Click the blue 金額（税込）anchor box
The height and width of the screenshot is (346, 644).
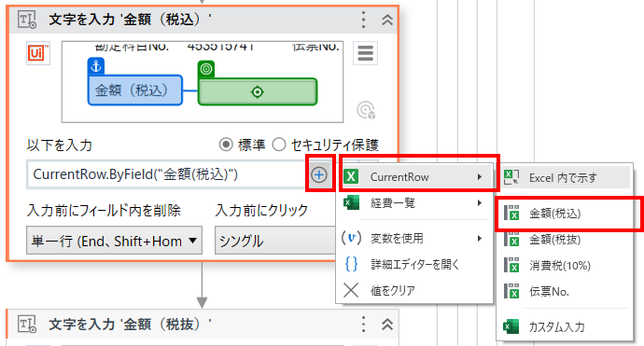pos(135,90)
